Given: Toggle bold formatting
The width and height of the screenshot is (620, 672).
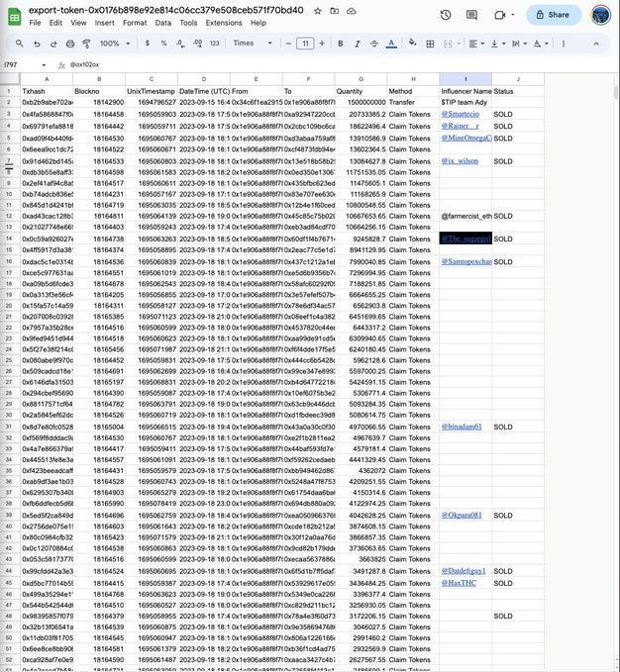Looking at the screenshot, I should (341, 44).
